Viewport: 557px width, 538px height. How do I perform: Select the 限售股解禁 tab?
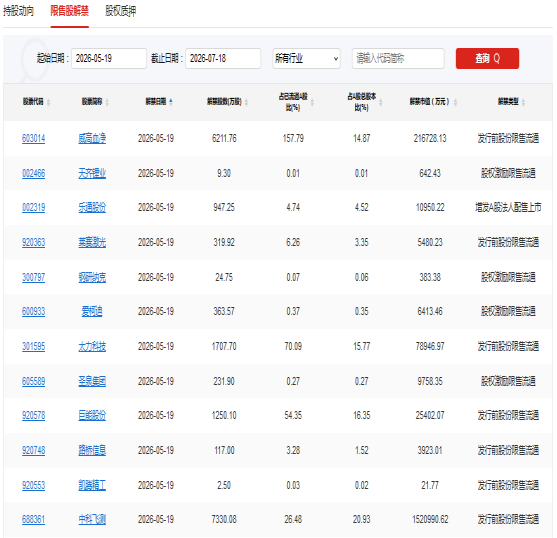click(x=69, y=11)
